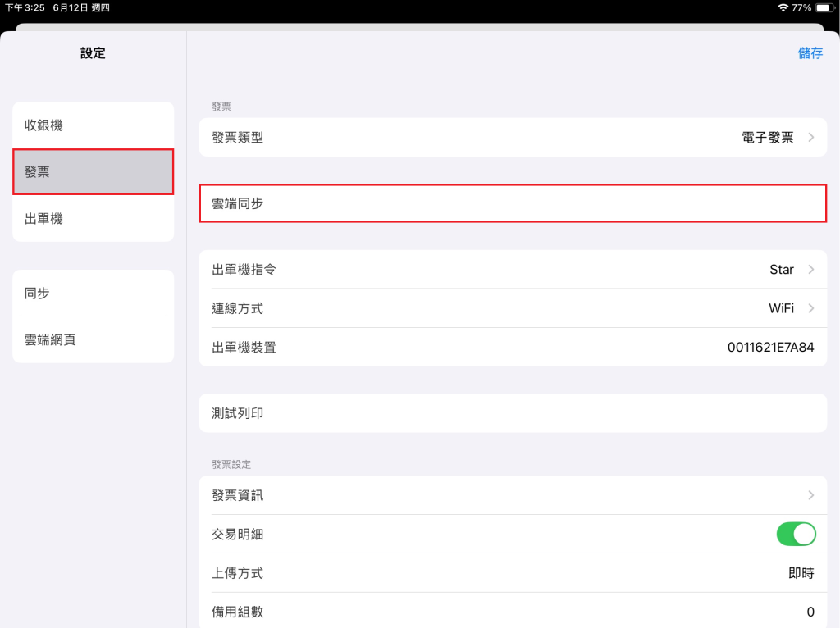The image size is (840, 628).
Task: Tap the 發票類型 label
Action: (x=237, y=138)
